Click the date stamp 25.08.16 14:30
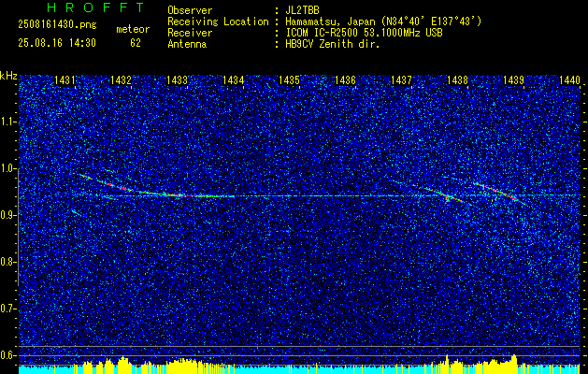The width and height of the screenshot is (588, 374). coord(57,43)
